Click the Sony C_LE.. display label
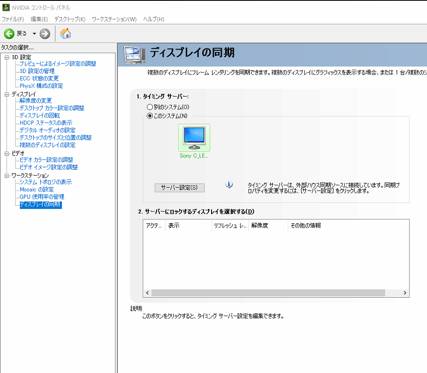 coord(194,156)
